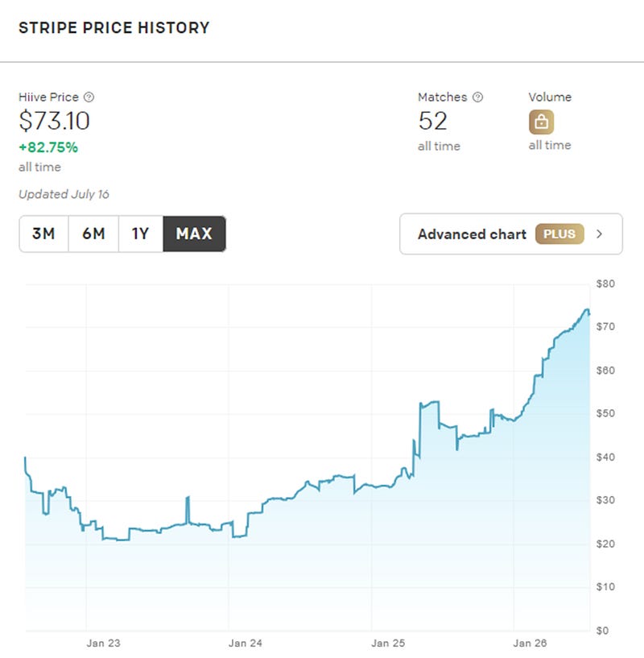
Task: Click the gold PLUS badge
Action: click(x=559, y=234)
